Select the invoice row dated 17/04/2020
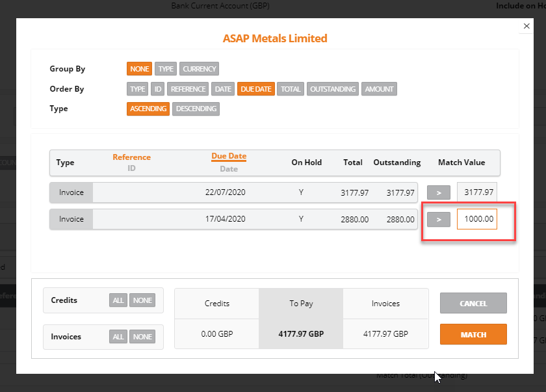The width and height of the screenshot is (546, 392). [x=233, y=219]
